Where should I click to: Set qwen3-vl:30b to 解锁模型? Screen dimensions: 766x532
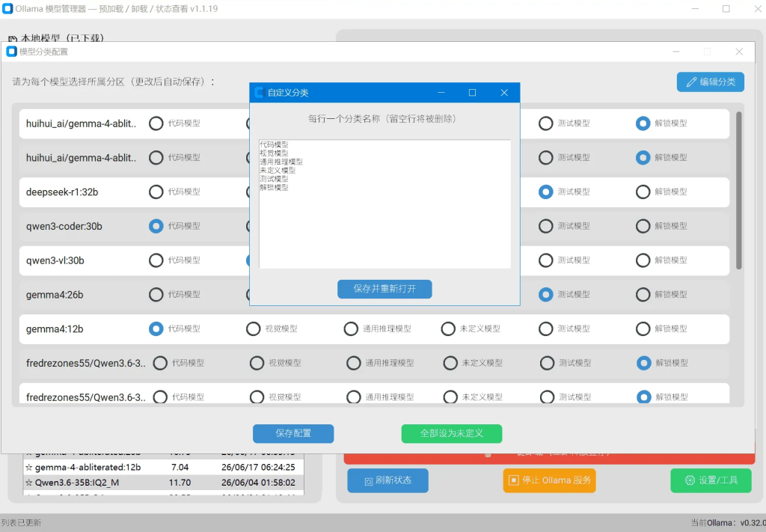coord(643,260)
